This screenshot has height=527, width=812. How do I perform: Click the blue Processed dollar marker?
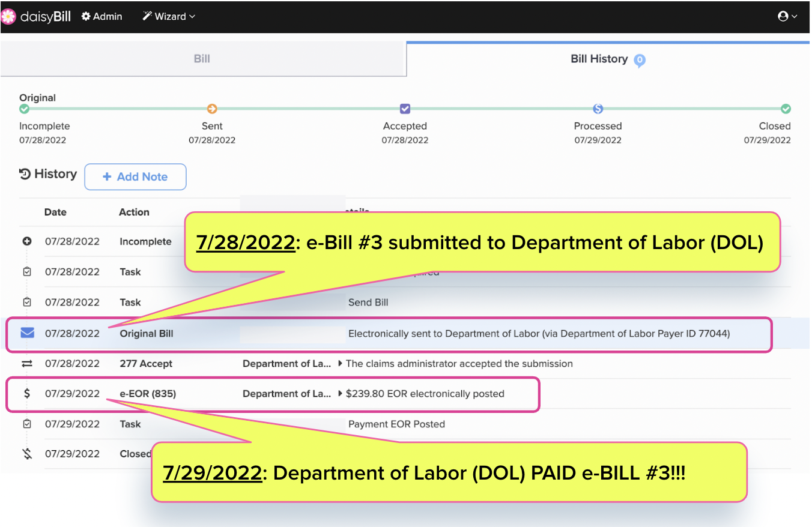tap(598, 109)
